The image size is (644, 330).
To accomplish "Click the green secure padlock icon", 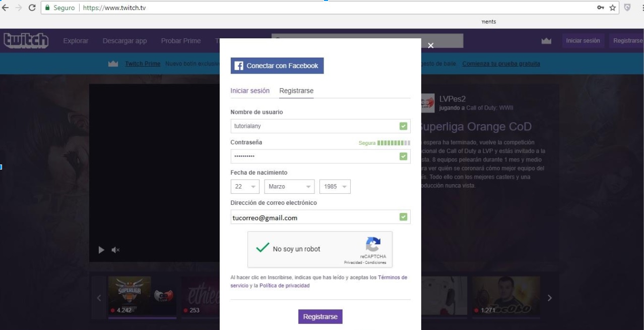I will point(47,8).
